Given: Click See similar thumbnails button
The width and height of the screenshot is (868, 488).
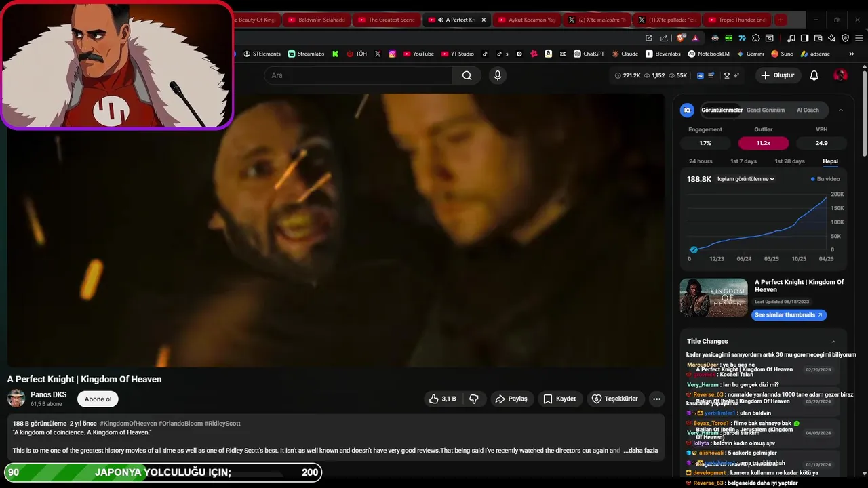Looking at the screenshot, I should 789,314.
